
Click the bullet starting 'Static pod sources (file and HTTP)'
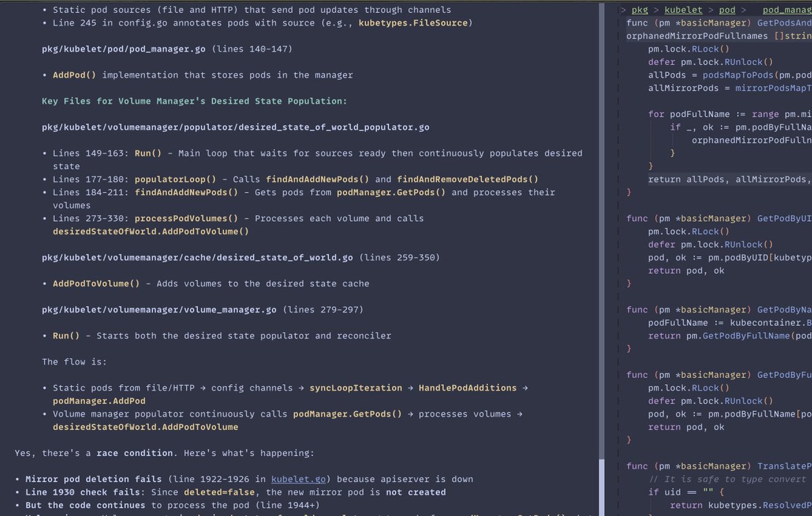(x=252, y=10)
